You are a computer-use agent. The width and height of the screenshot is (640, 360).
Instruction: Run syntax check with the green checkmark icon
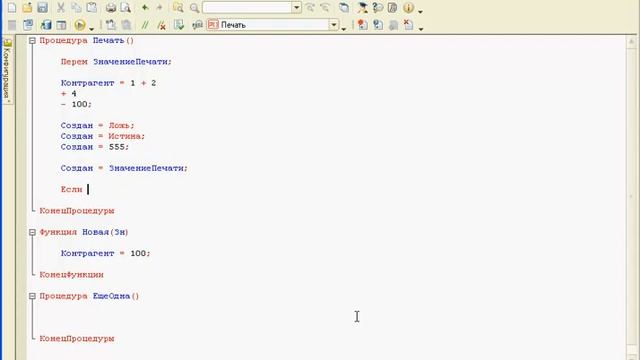click(179, 25)
